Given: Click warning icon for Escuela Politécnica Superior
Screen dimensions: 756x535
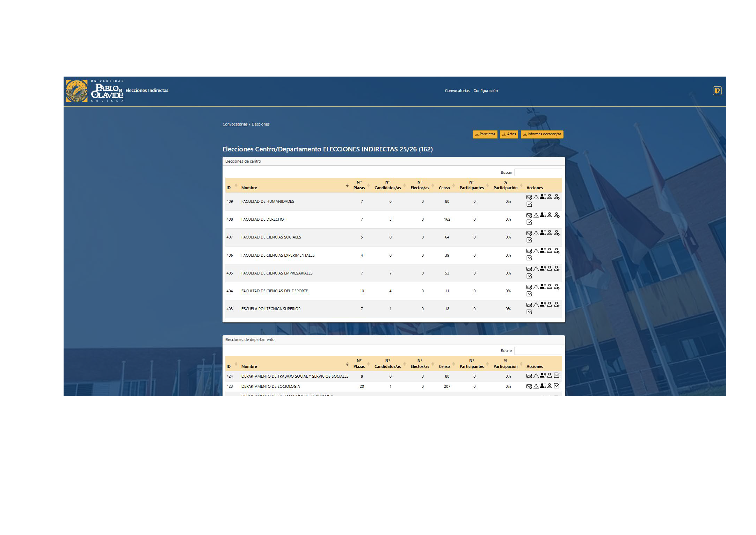Looking at the screenshot, I should 536,305.
